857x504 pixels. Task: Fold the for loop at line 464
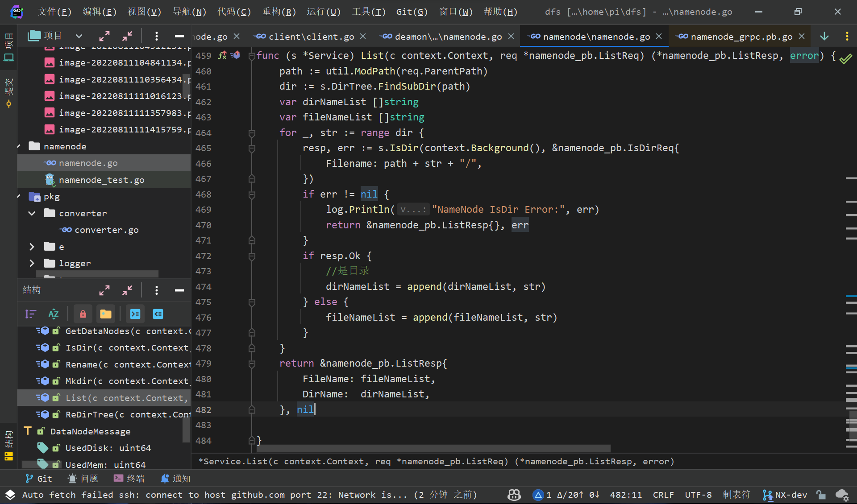tap(252, 133)
